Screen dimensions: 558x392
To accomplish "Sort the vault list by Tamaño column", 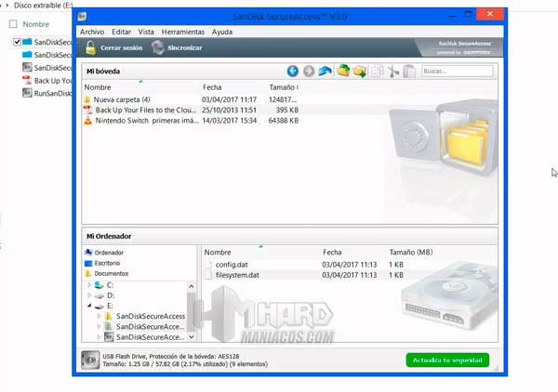I will 284,87.
